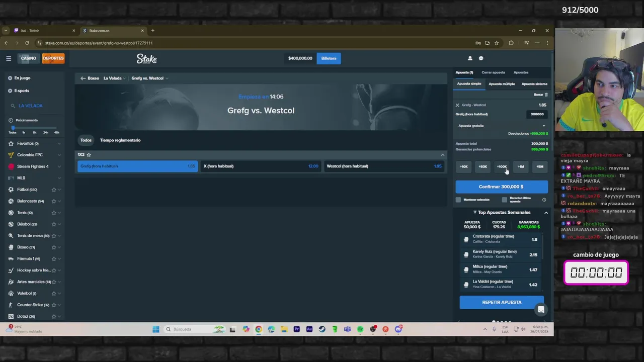The width and height of the screenshot is (644, 362).
Task: Remove Grefg - Westcol bet with X
Action: (457, 105)
